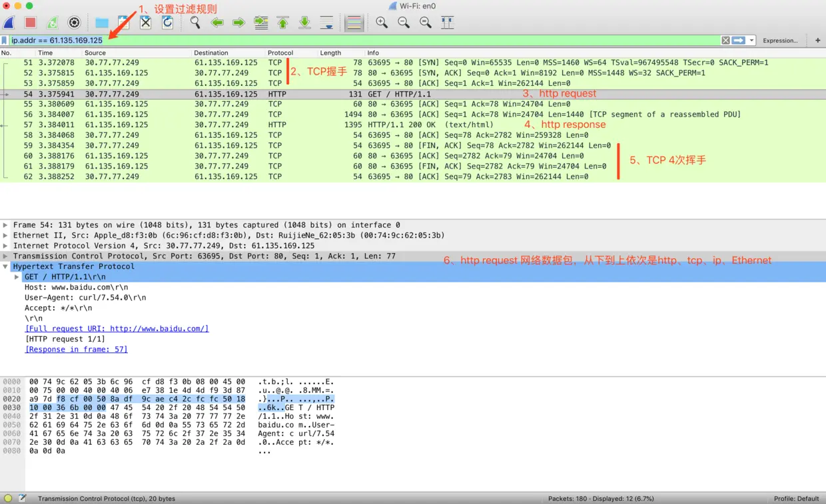826x504 pixels.
Task: Zoom out the main window text
Action: coord(404,23)
